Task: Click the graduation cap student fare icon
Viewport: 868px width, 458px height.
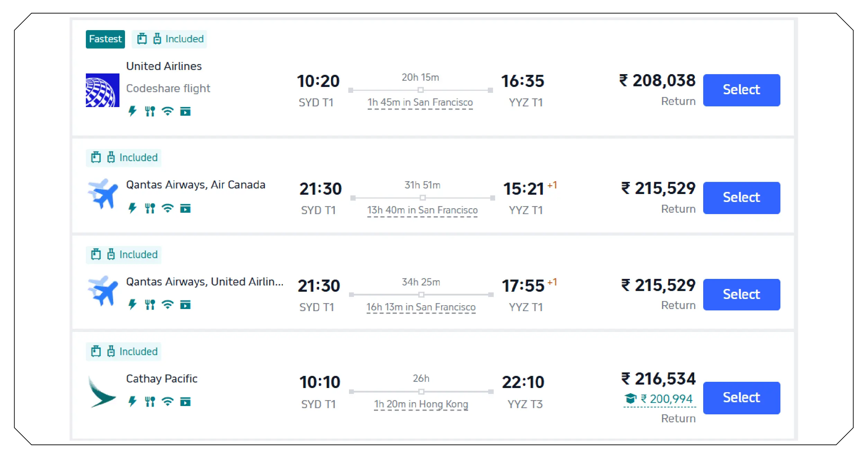Action: pyautogui.click(x=630, y=398)
